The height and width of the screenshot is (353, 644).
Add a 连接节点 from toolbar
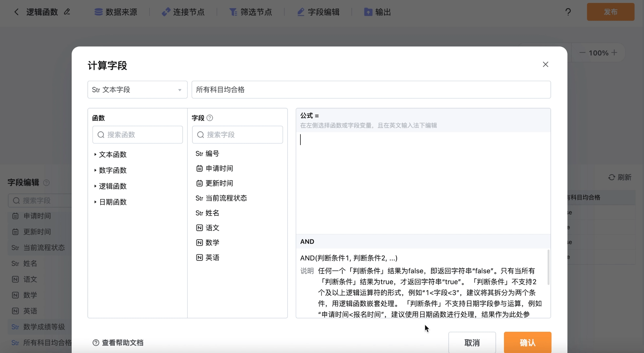click(183, 12)
